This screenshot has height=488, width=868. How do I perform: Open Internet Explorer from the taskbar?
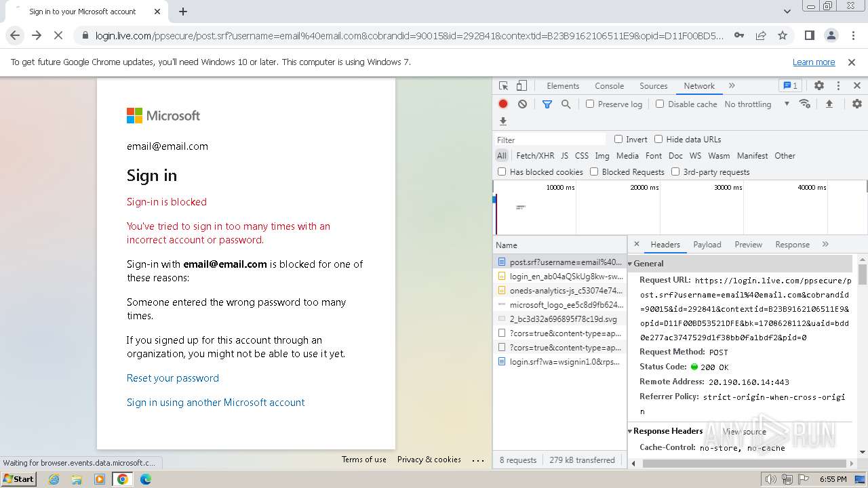[54, 479]
